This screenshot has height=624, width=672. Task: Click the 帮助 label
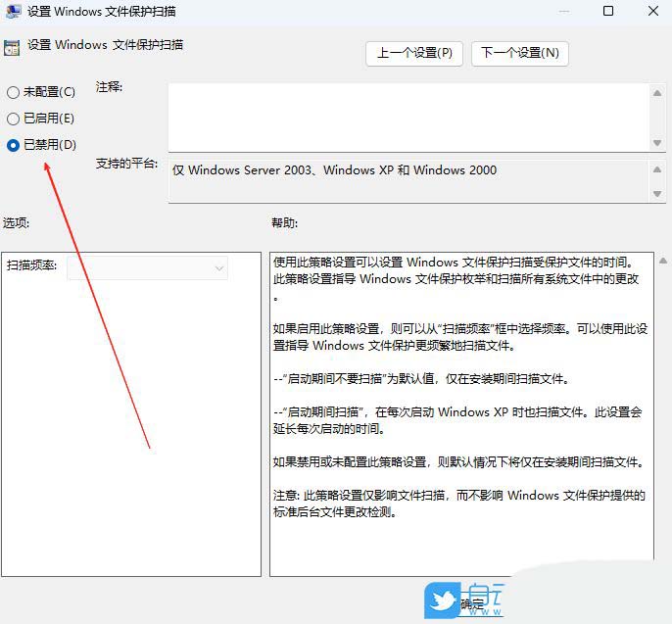pyautogui.click(x=284, y=223)
